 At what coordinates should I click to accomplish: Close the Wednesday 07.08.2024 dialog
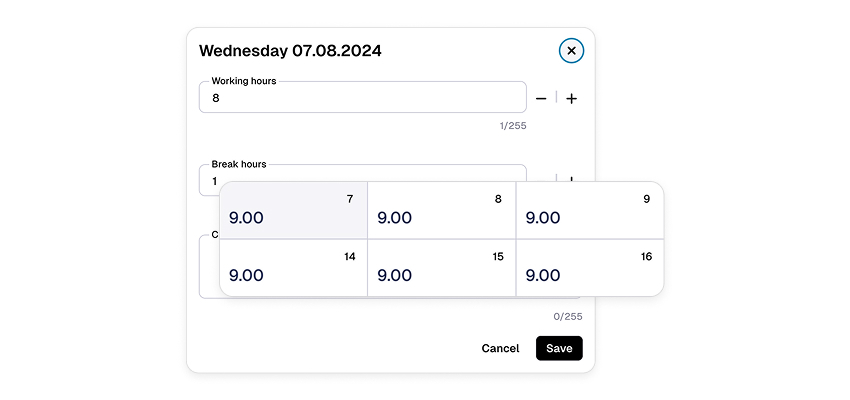point(571,50)
